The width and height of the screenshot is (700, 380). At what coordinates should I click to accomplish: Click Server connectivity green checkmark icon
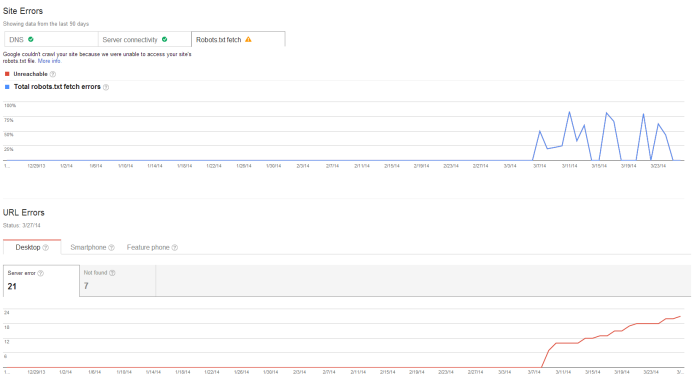pos(164,39)
